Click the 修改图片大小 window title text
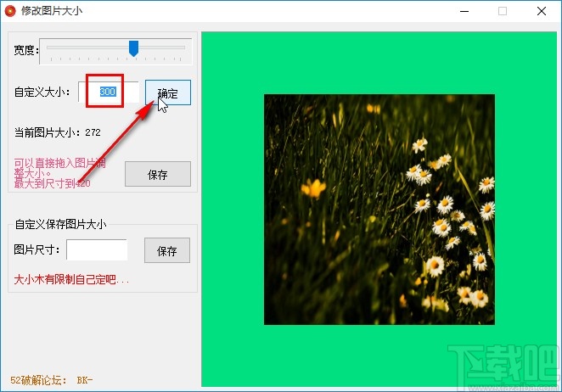Viewport: 562px width, 392px height. (x=52, y=11)
